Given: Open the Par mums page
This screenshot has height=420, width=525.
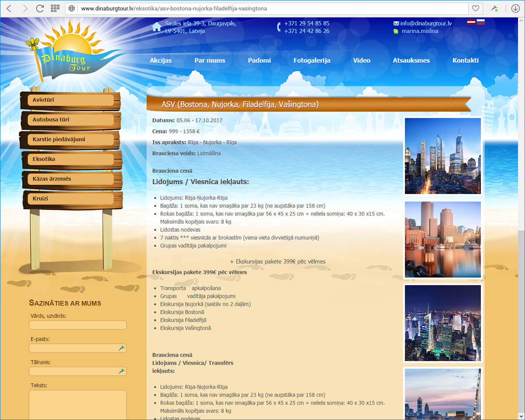Looking at the screenshot, I should click(210, 61).
